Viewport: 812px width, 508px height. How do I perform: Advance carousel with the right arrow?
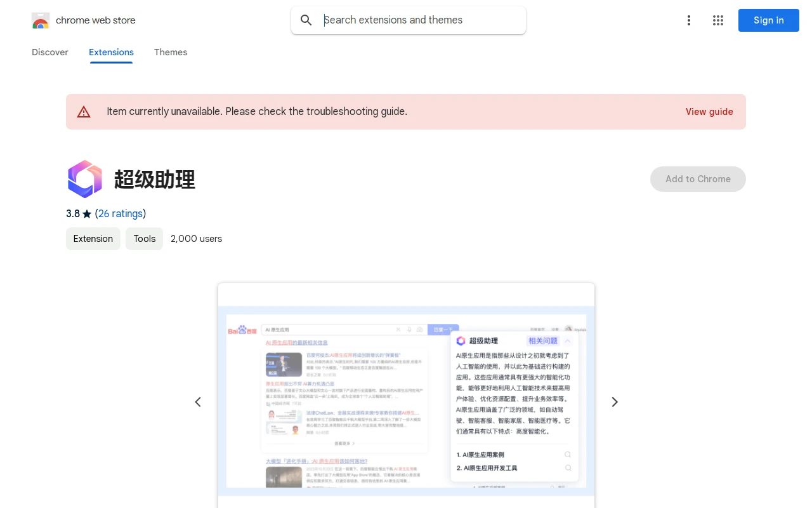(x=614, y=401)
